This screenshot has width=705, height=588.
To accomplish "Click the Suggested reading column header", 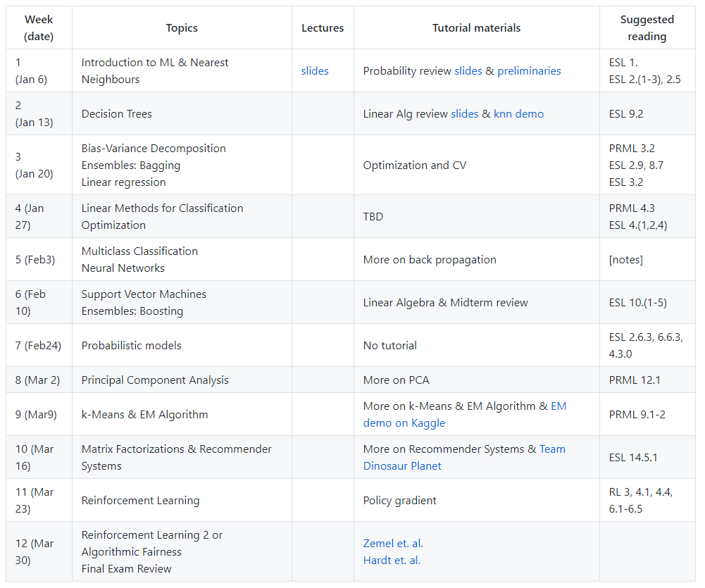I will [x=647, y=28].
